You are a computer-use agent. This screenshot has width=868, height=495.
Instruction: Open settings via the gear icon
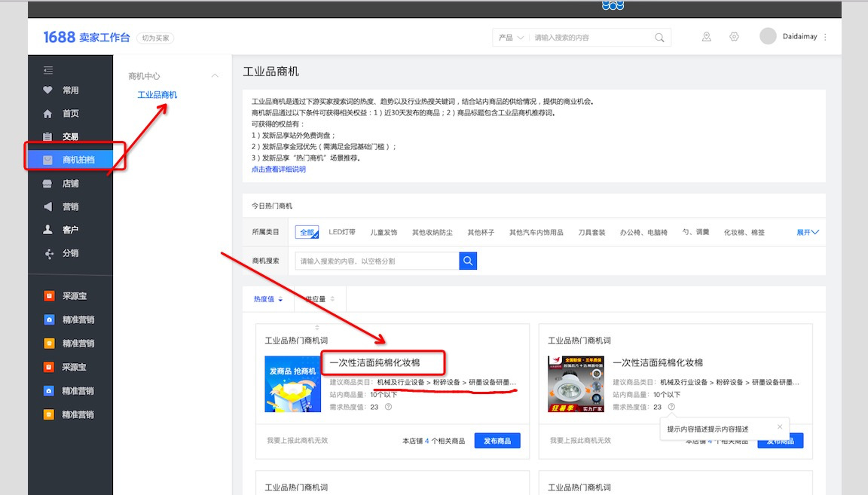click(734, 36)
